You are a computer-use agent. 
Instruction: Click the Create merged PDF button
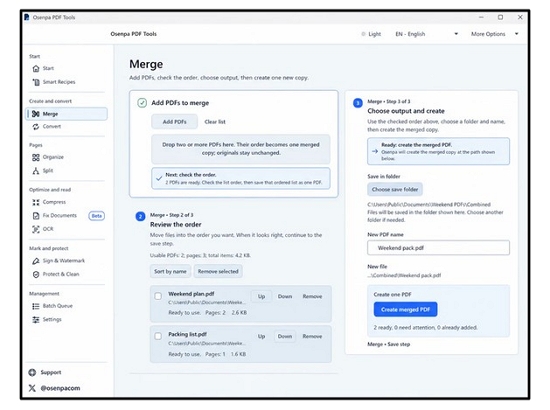pyautogui.click(x=405, y=310)
